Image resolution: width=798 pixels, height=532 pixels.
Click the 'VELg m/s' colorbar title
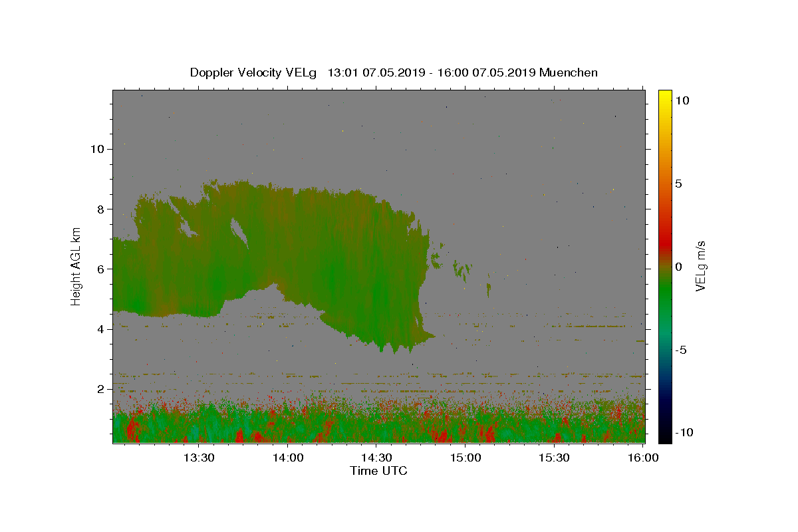coord(700,266)
